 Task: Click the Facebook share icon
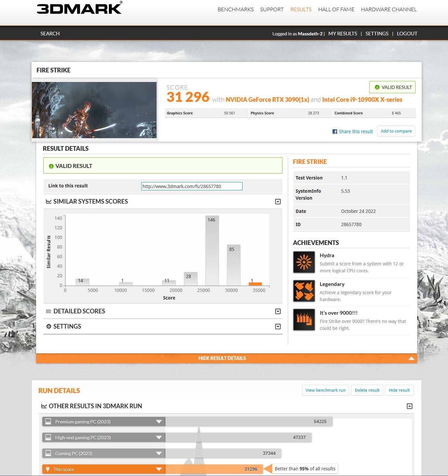coord(335,132)
